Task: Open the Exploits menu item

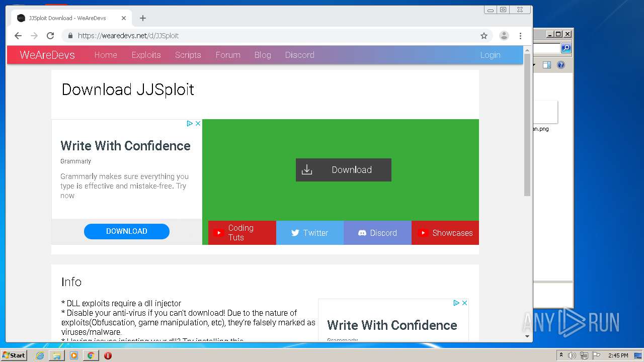Action: [146, 55]
